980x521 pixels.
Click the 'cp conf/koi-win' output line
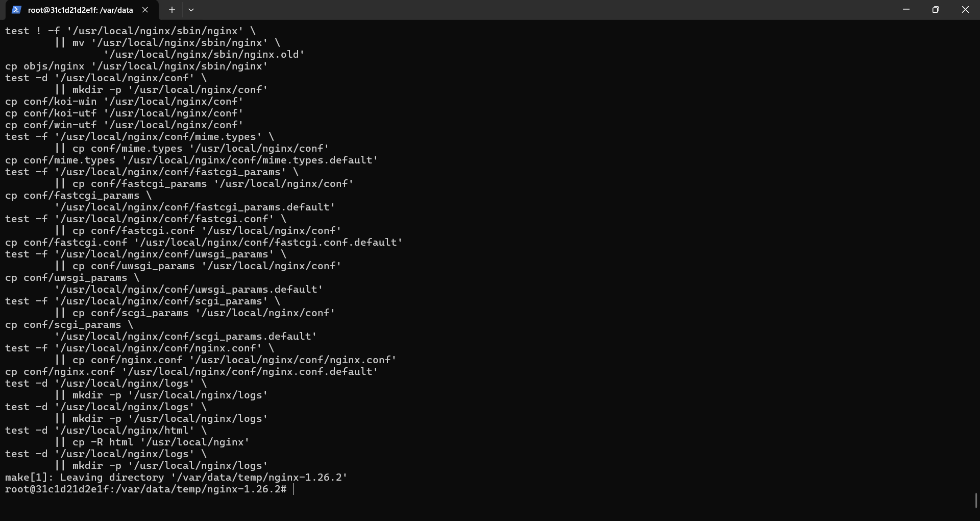[x=124, y=102]
